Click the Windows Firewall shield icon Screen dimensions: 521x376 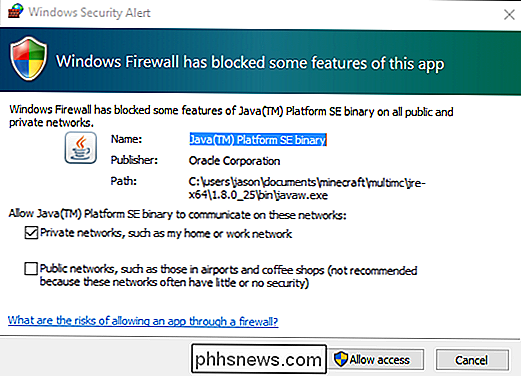(x=28, y=59)
